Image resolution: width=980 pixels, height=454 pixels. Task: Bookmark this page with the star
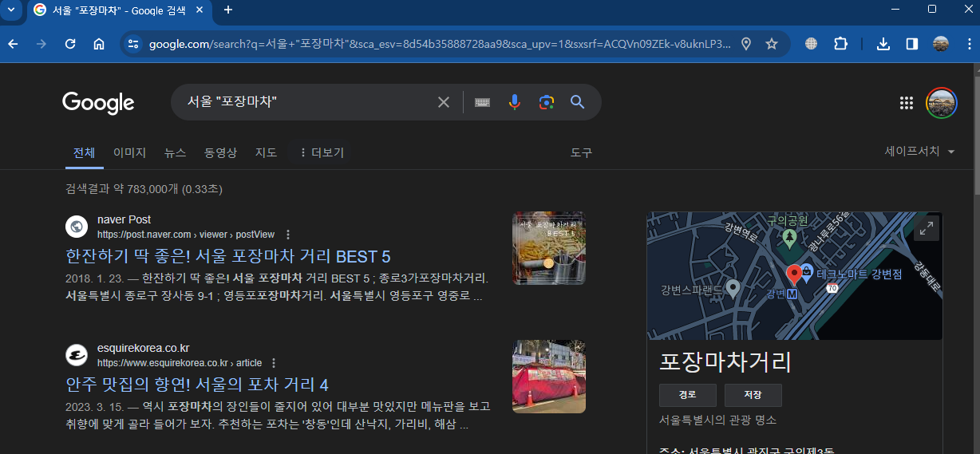772,44
